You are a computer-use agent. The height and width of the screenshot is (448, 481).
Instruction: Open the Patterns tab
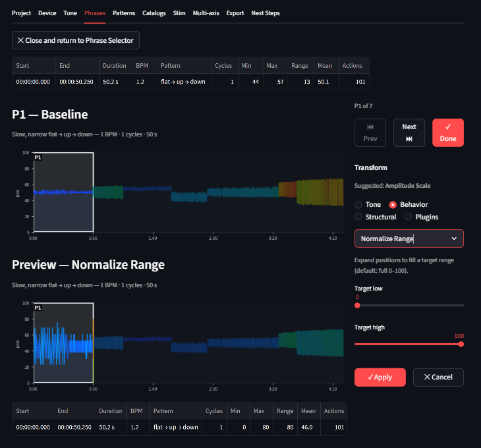point(124,13)
